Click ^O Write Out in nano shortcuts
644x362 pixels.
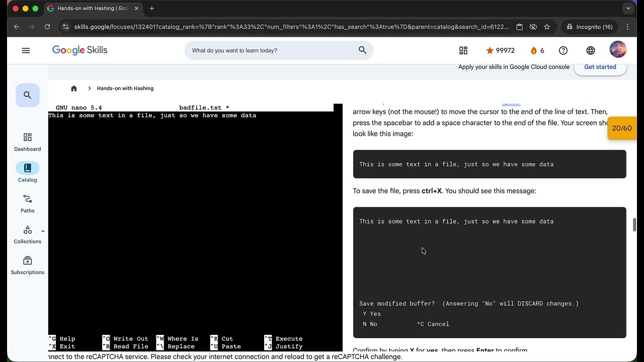pyautogui.click(x=125, y=339)
